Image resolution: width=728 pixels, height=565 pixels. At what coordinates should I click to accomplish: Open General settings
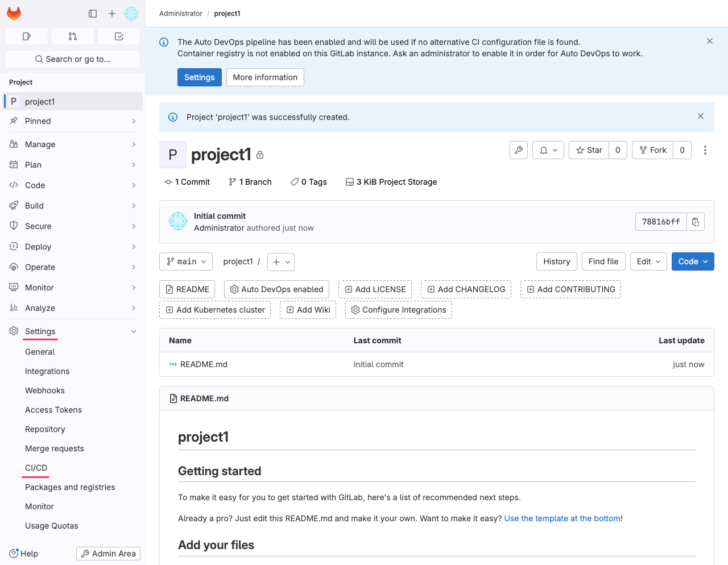[x=40, y=352]
